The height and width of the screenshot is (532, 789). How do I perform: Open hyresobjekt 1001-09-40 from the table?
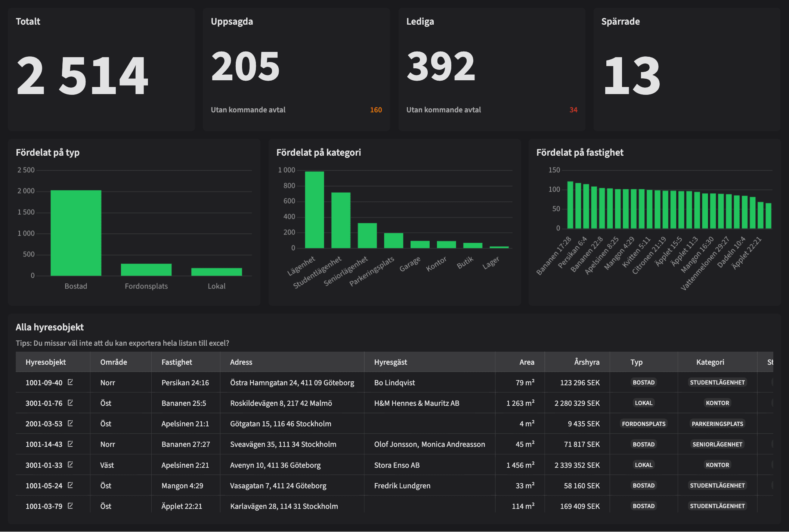click(44, 382)
